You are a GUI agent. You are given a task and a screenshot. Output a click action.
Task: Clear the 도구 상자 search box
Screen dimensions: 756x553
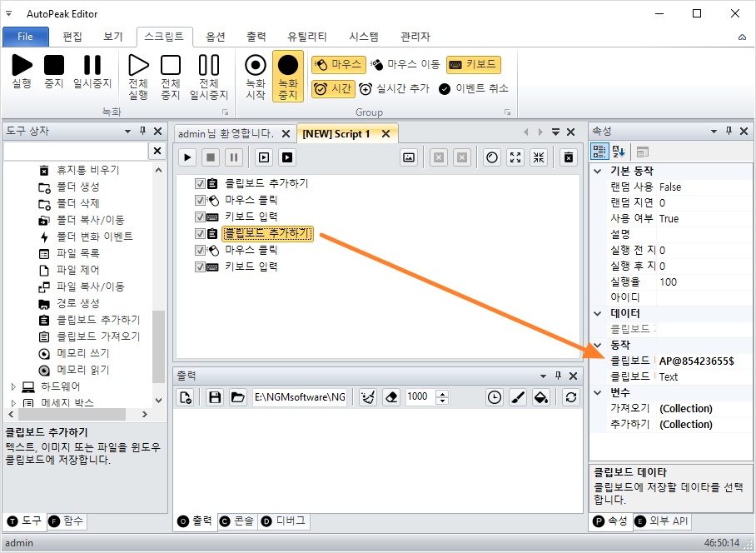(x=157, y=151)
